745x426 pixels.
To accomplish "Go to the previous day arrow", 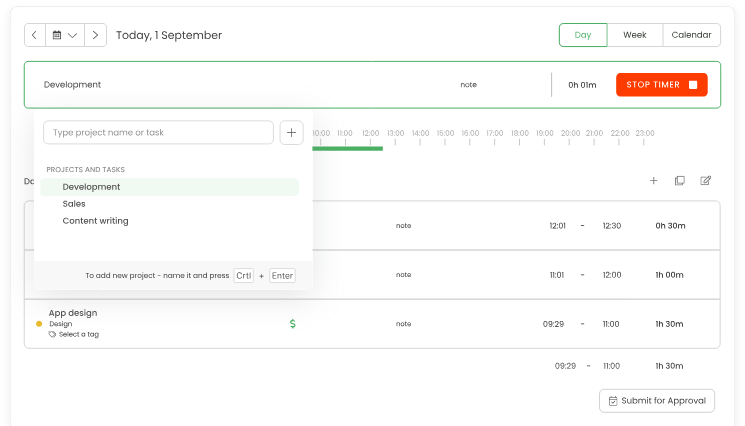I will tap(35, 35).
